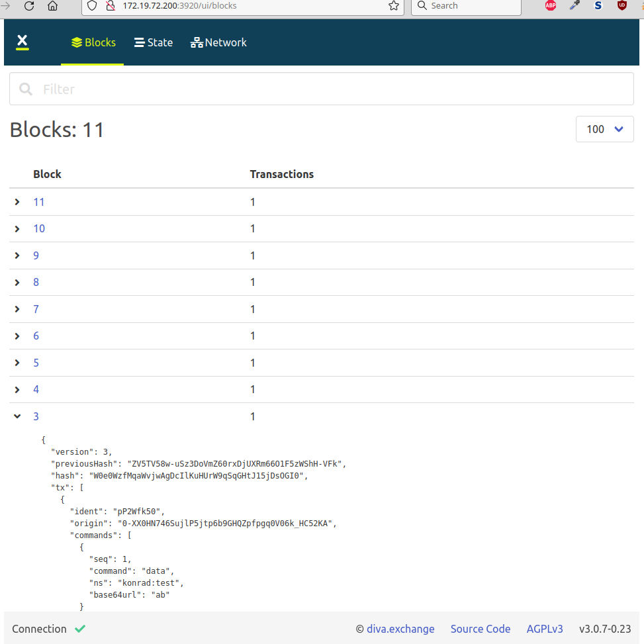Click the diva X logo icon
Image resolution: width=644 pixels, height=644 pixels.
point(23,42)
